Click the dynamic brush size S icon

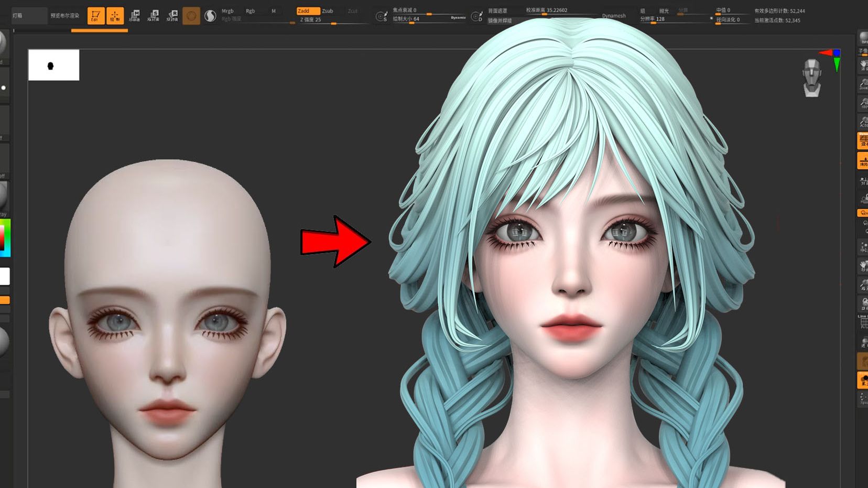381,17
